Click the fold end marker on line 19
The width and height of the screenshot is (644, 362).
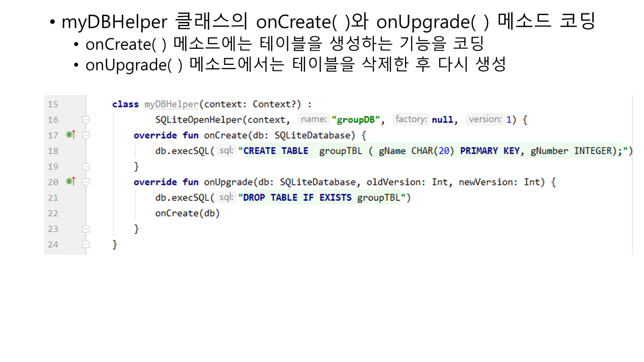click(x=86, y=166)
